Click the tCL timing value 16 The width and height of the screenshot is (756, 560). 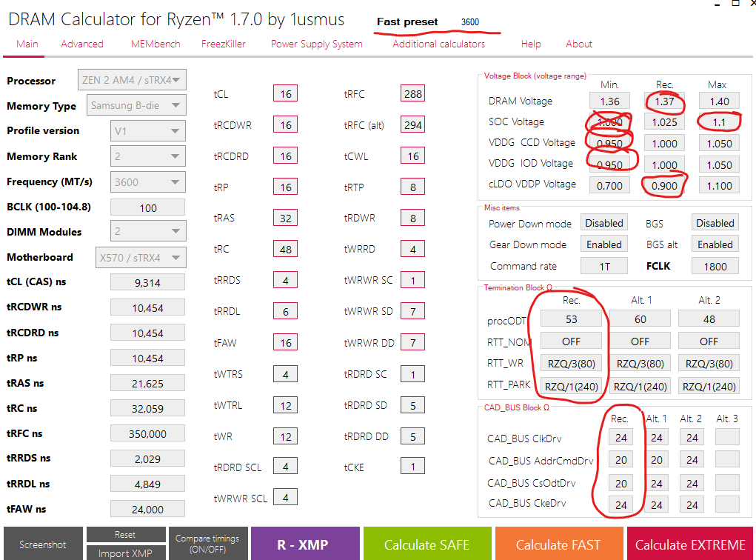click(x=285, y=93)
